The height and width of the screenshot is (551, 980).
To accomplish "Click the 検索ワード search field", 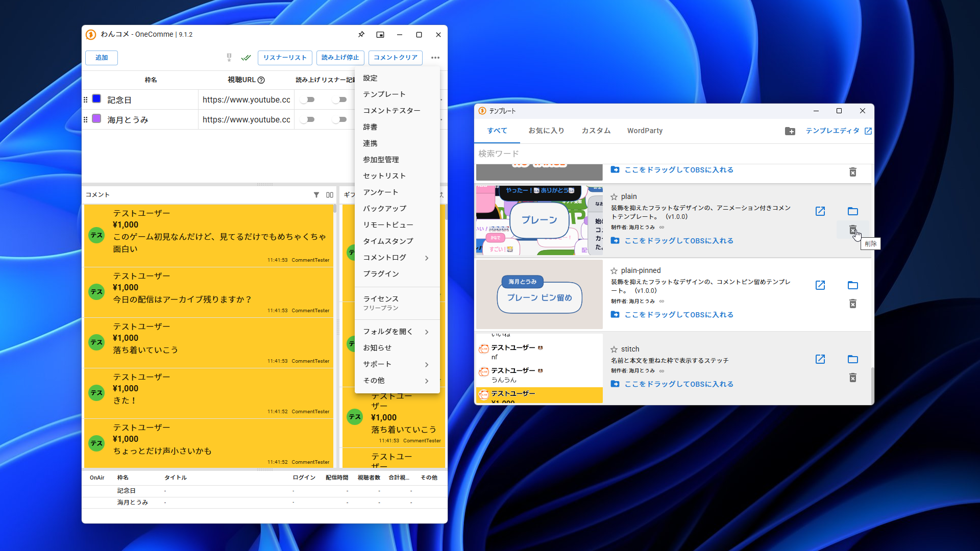I will coord(674,154).
